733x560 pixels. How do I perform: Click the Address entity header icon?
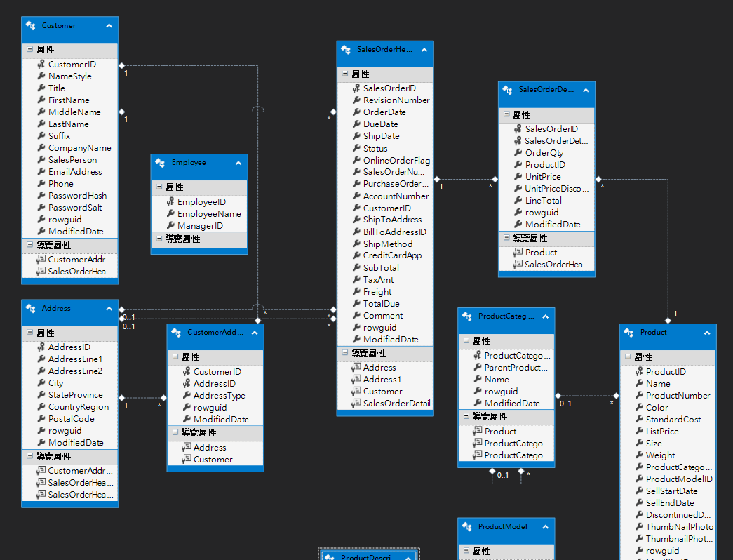tap(31, 309)
